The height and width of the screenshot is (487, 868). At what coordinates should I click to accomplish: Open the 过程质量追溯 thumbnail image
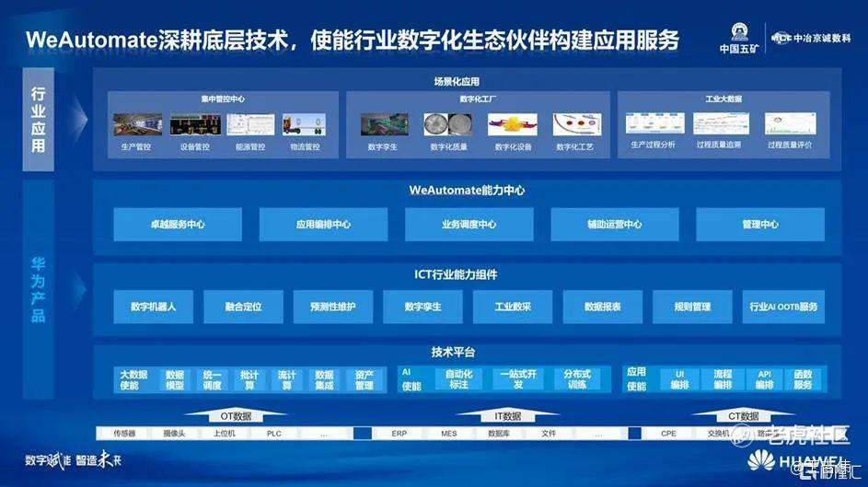pyautogui.click(x=721, y=123)
